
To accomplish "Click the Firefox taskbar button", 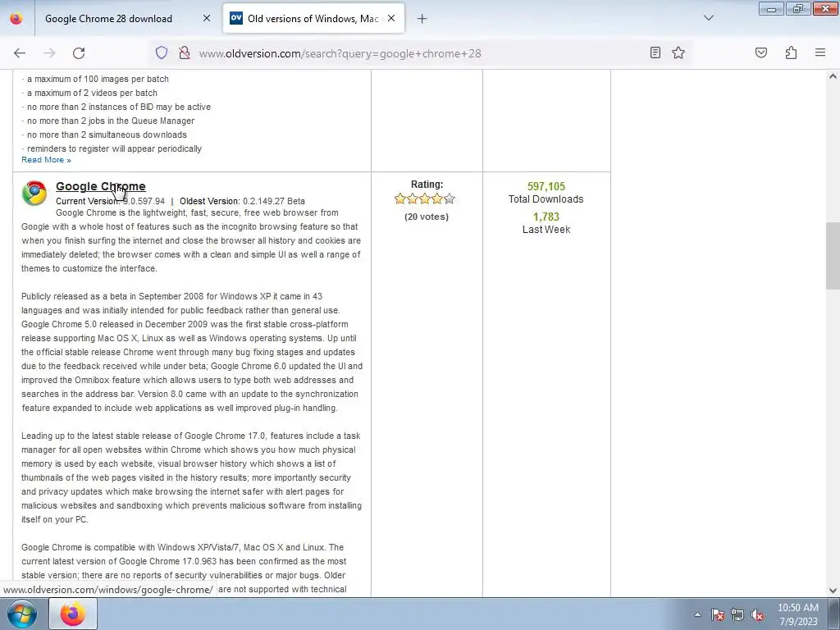I will (73, 614).
